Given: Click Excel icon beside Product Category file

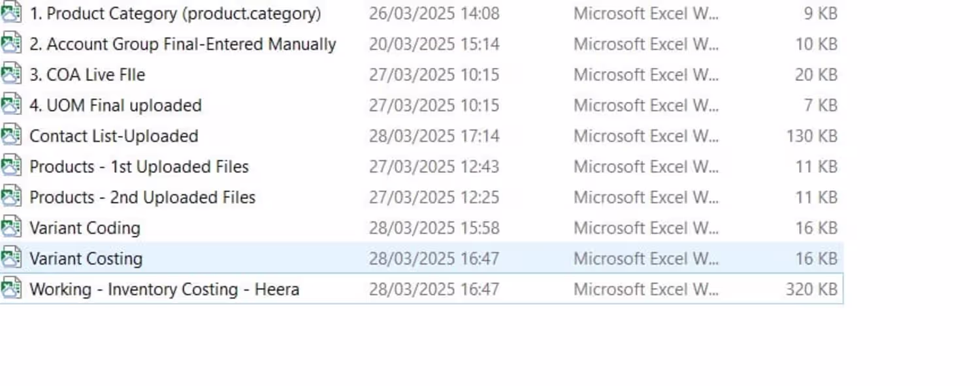Looking at the screenshot, I should 11,13.
